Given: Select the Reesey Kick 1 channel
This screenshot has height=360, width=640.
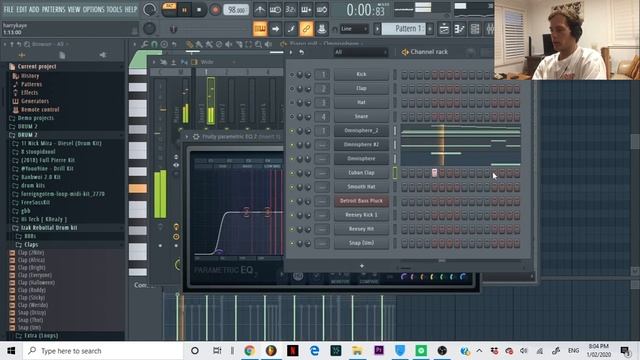Looking at the screenshot, I should tap(361, 215).
